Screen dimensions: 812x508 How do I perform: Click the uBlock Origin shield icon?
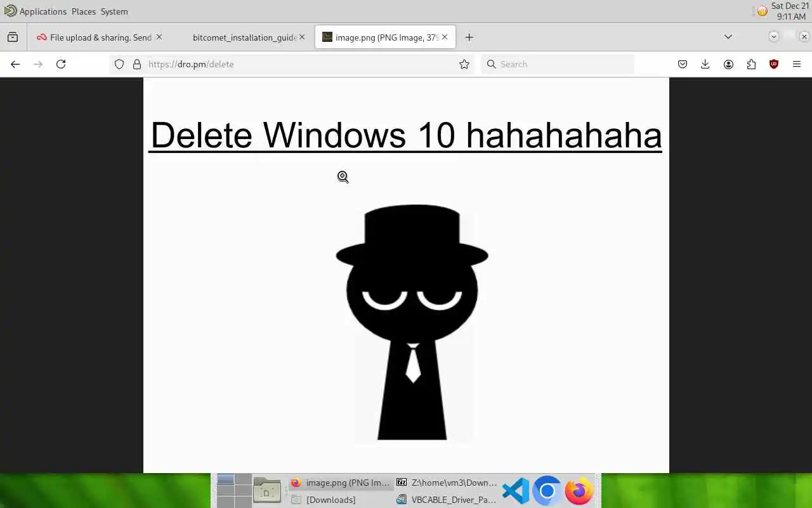pos(774,64)
